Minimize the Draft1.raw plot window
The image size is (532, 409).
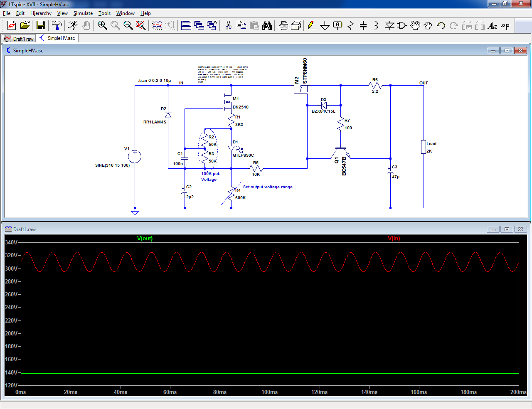pyautogui.click(x=493, y=229)
